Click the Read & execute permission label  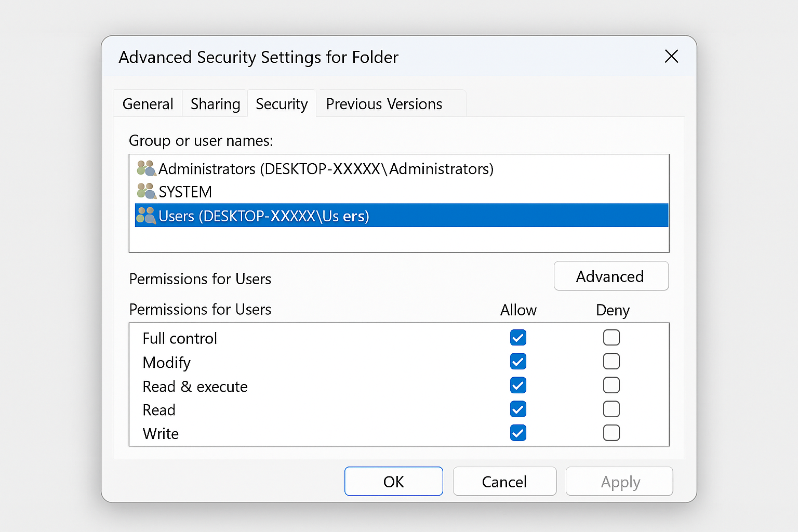(195, 387)
